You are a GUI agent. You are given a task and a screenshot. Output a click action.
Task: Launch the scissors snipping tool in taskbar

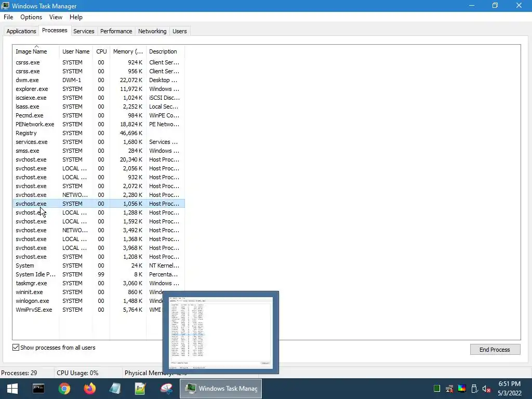tap(166, 389)
